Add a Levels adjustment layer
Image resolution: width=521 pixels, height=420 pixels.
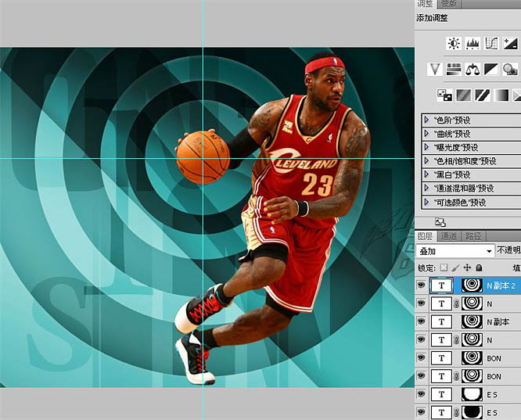(x=472, y=44)
